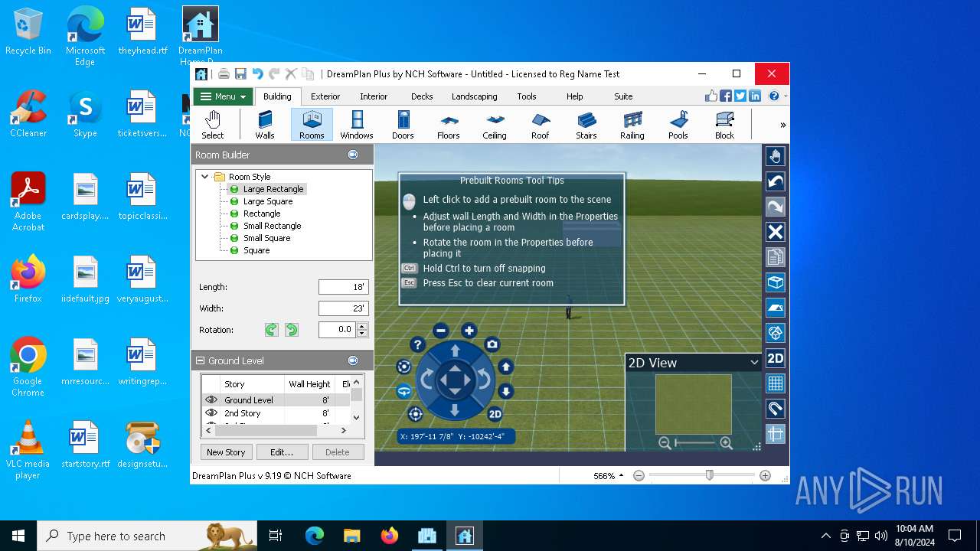Image resolution: width=980 pixels, height=551 pixels.
Task: Click the Undo icon in the right sidebar
Action: pyautogui.click(x=776, y=181)
